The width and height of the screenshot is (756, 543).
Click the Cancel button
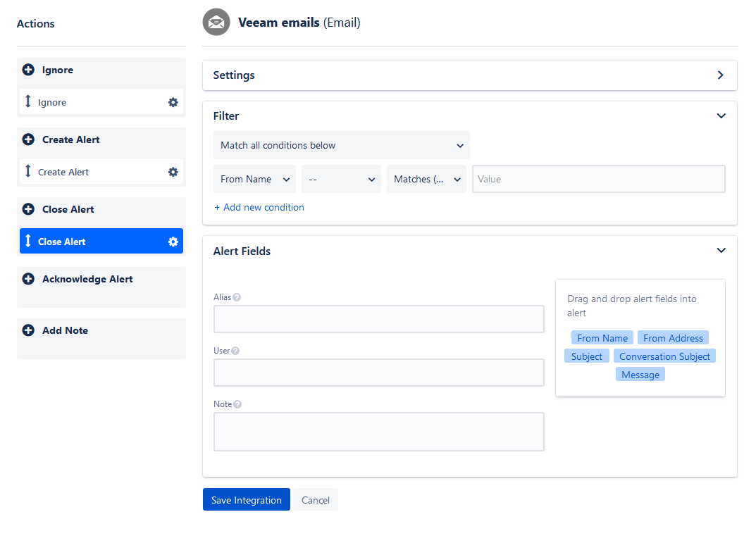coord(316,499)
